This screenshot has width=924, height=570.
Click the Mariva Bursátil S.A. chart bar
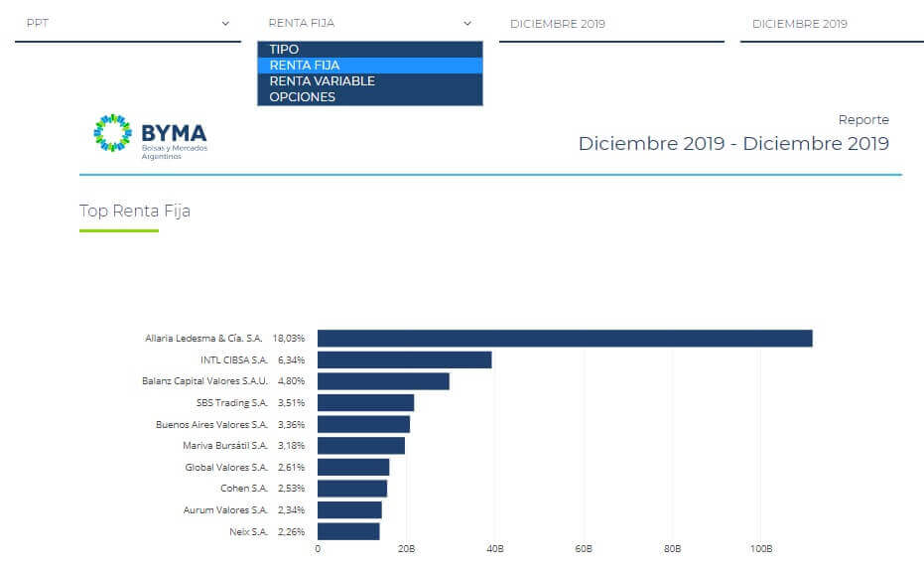361,446
